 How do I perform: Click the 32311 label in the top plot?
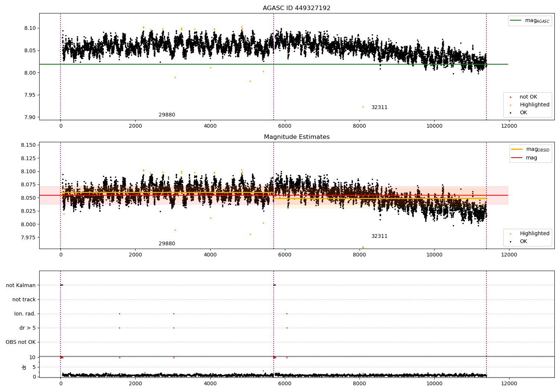pos(379,108)
